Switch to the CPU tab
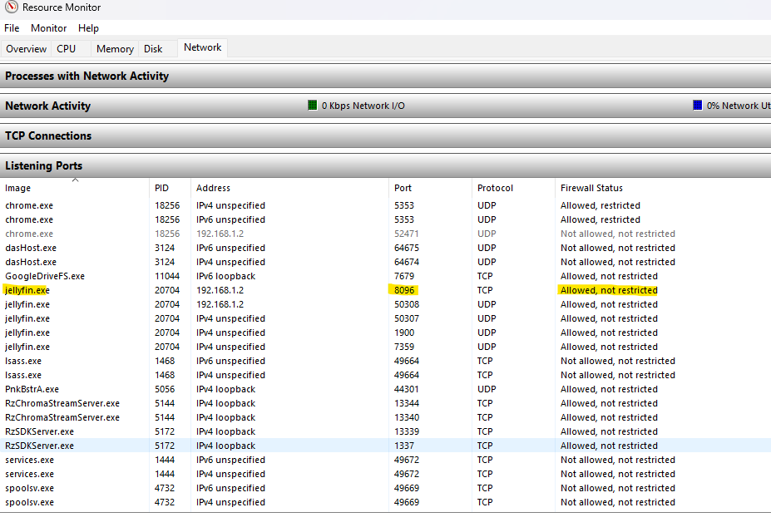Viewport: 771px width, 532px height. pyautogui.click(x=67, y=49)
